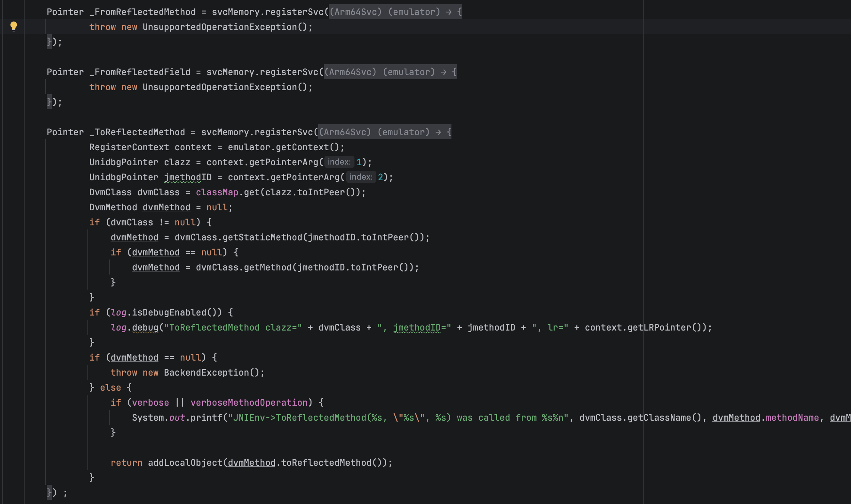
Task: Expand folded lambda on _FromReflectedField line
Action: pos(390,72)
